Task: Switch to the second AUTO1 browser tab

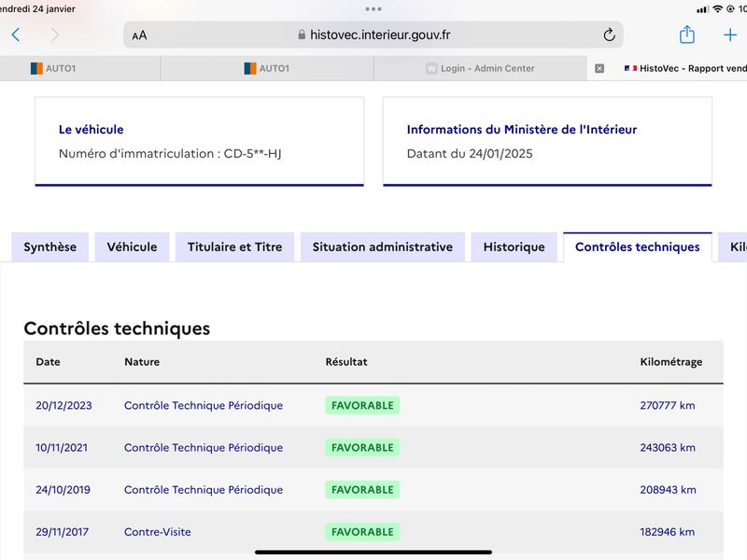Action: click(x=267, y=68)
